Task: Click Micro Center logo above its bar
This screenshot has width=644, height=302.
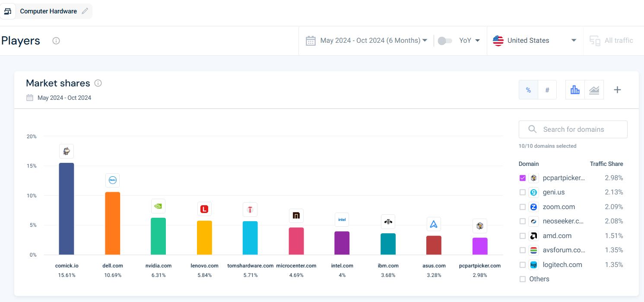Action: (296, 216)
